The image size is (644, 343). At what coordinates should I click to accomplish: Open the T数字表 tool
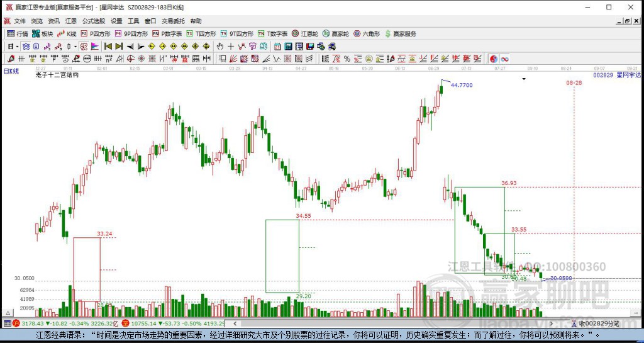coord(272,34)
